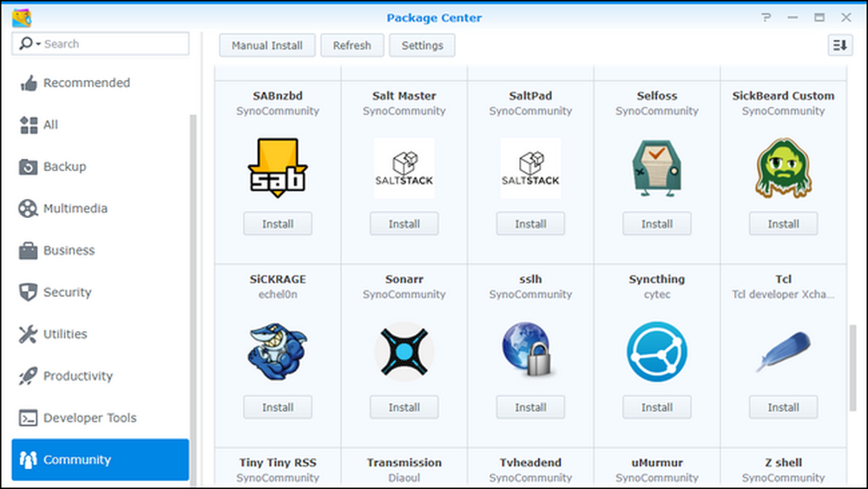Install the SickBeard Custom package
The height and width of the screenshot is (489, 868).
pos(783,224)
